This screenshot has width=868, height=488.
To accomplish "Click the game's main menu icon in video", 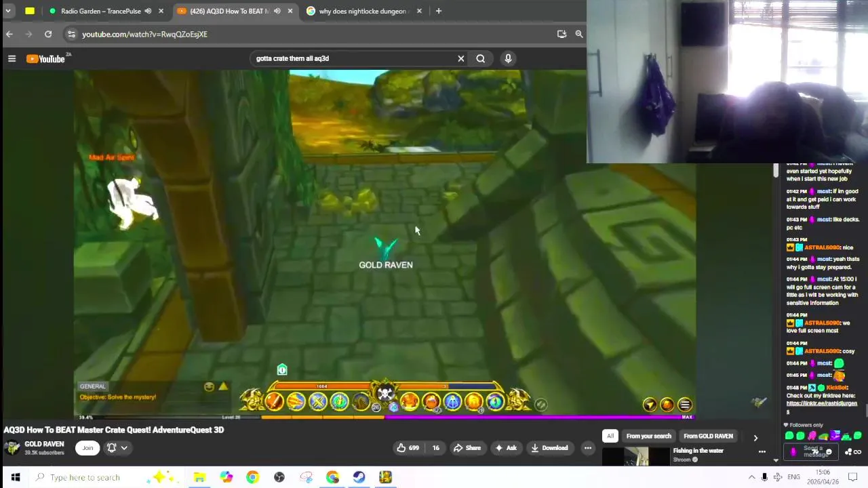I will (x=685, y=405).
